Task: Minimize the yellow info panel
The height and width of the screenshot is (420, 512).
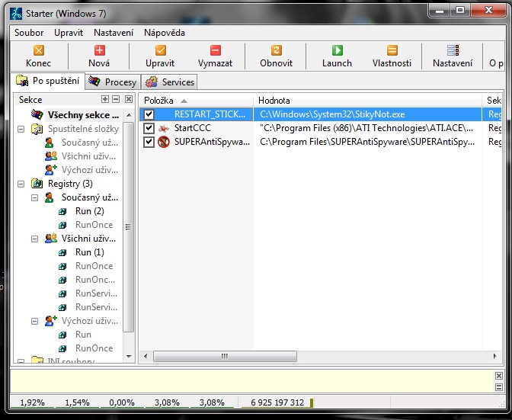Action: click(498, 387)
